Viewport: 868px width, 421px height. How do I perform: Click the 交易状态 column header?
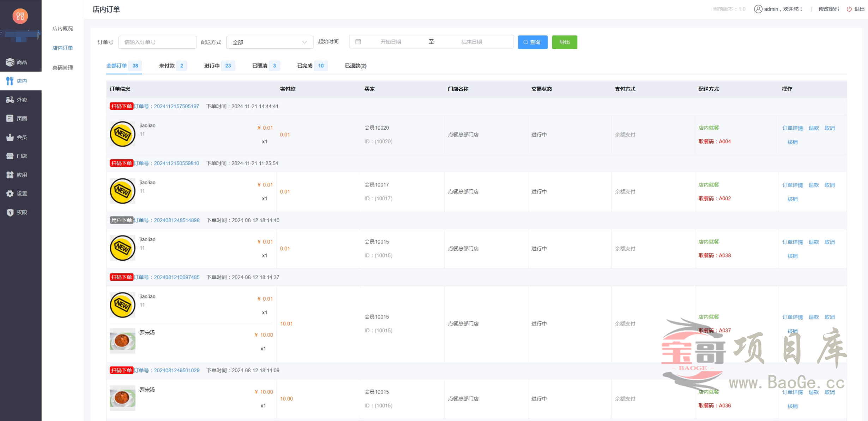(542, 89)
